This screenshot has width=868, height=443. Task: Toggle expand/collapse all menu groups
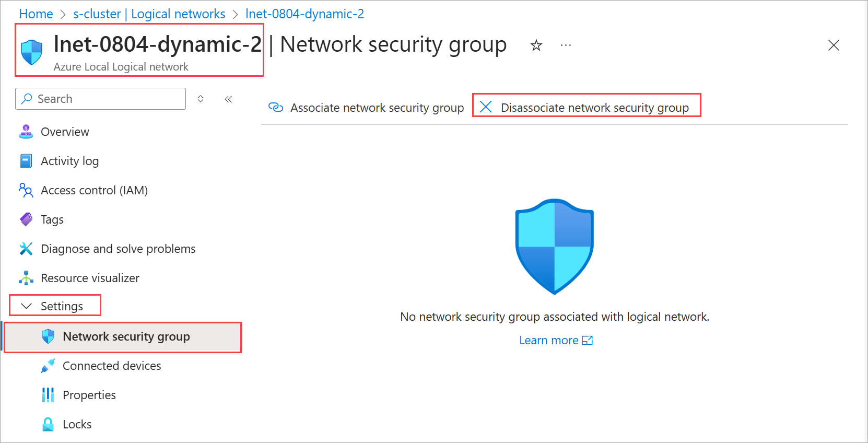[201, 99]
